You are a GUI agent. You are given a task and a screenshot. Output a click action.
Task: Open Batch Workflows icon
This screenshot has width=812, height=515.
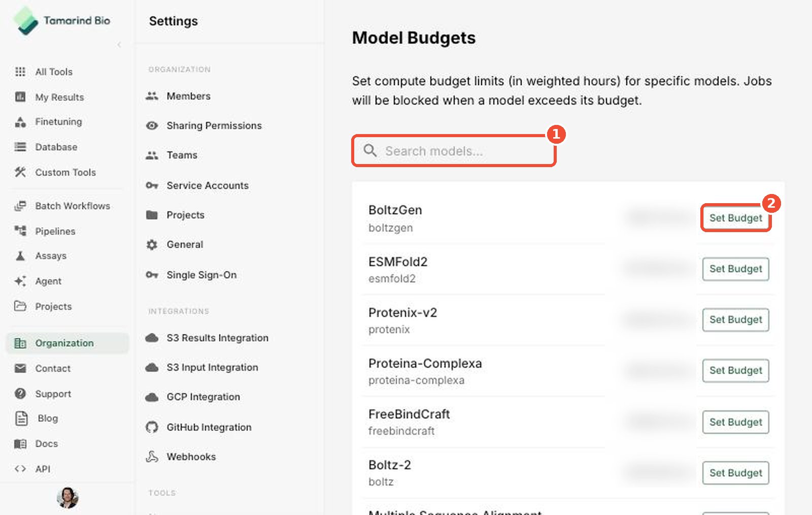(20, 206)
